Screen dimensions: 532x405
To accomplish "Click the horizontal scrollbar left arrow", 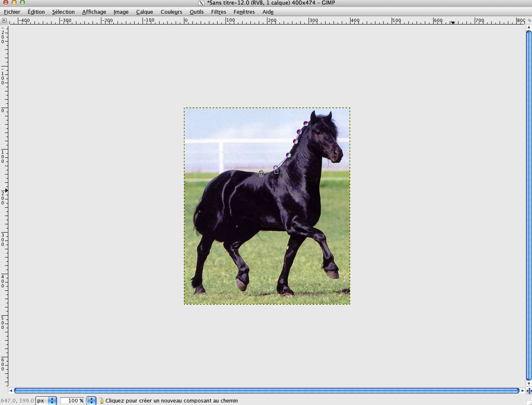I will pos(11,391).
